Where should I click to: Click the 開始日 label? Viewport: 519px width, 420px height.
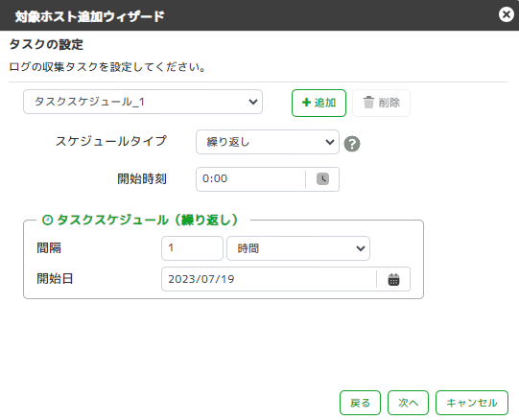55,279
